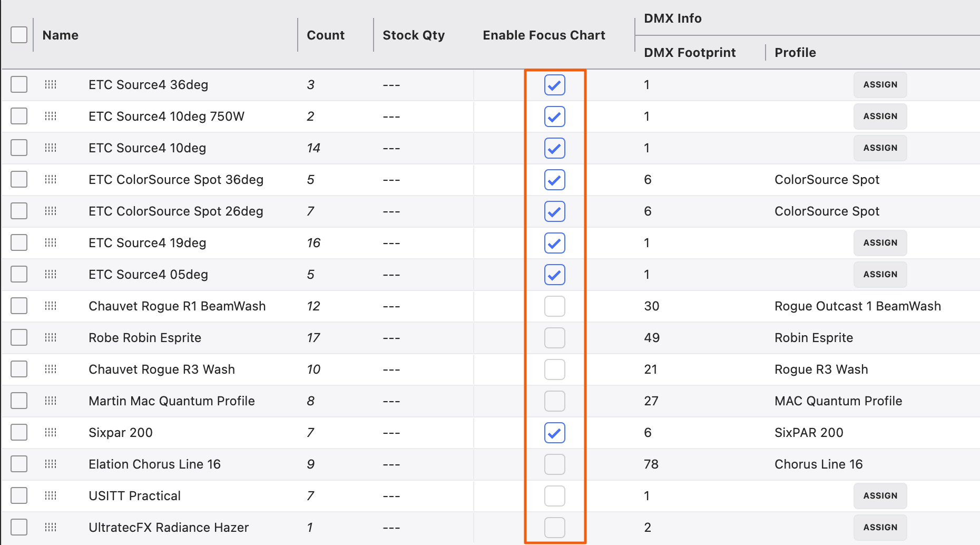The height and width of the screenshot is (545, 980).
Task: Click the drag handle for Elation Chorus Line 16
Action: tap(51, 464)
